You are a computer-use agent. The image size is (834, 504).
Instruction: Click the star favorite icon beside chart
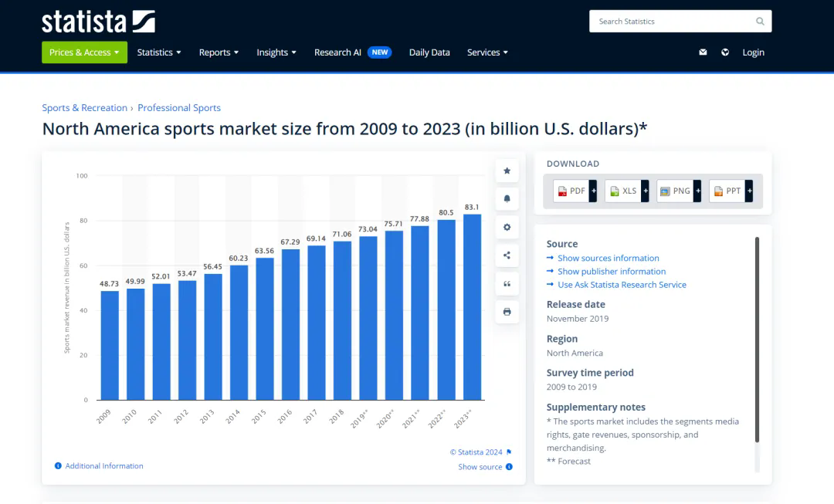pos(507,171)
